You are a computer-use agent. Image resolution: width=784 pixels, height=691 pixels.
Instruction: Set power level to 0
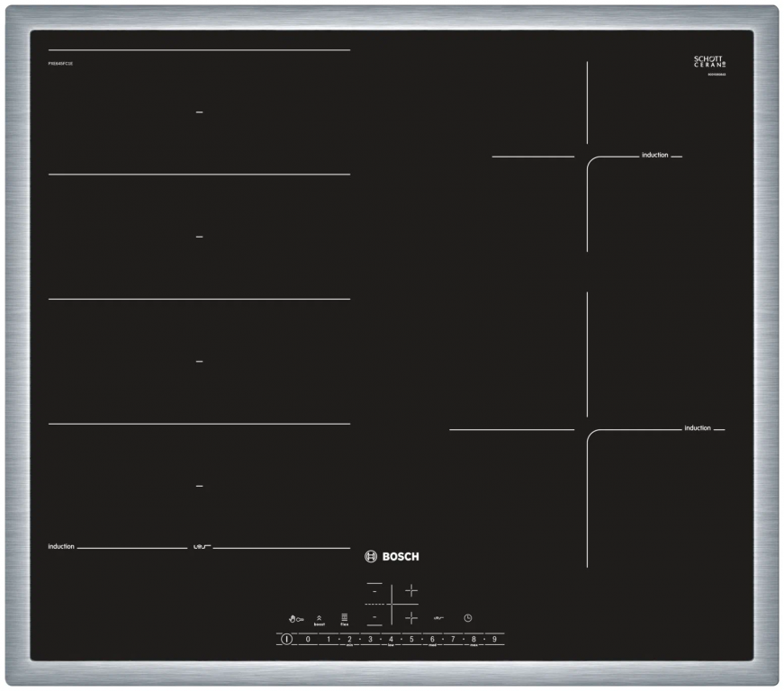tap(308, 639)
